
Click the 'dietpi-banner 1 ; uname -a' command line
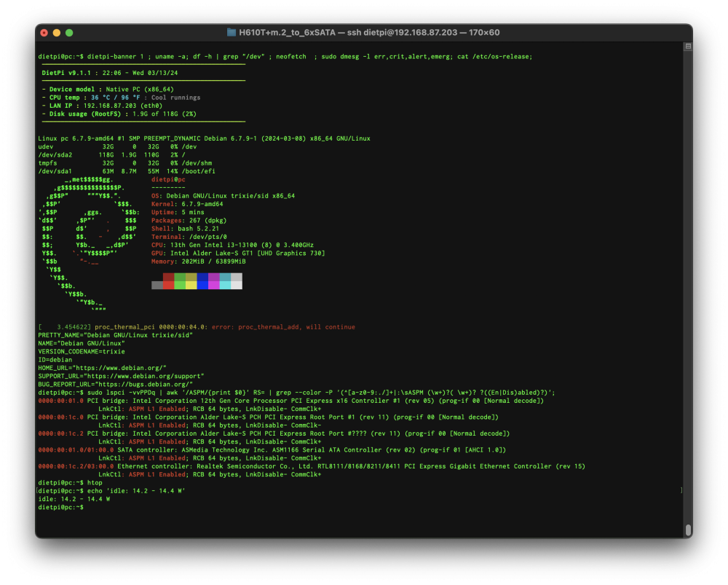285,57
